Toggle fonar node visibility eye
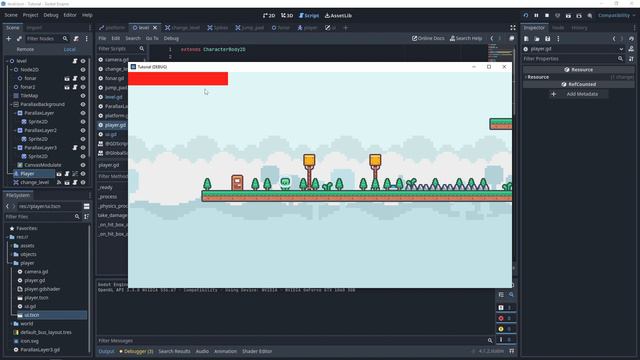 (83, 78)
